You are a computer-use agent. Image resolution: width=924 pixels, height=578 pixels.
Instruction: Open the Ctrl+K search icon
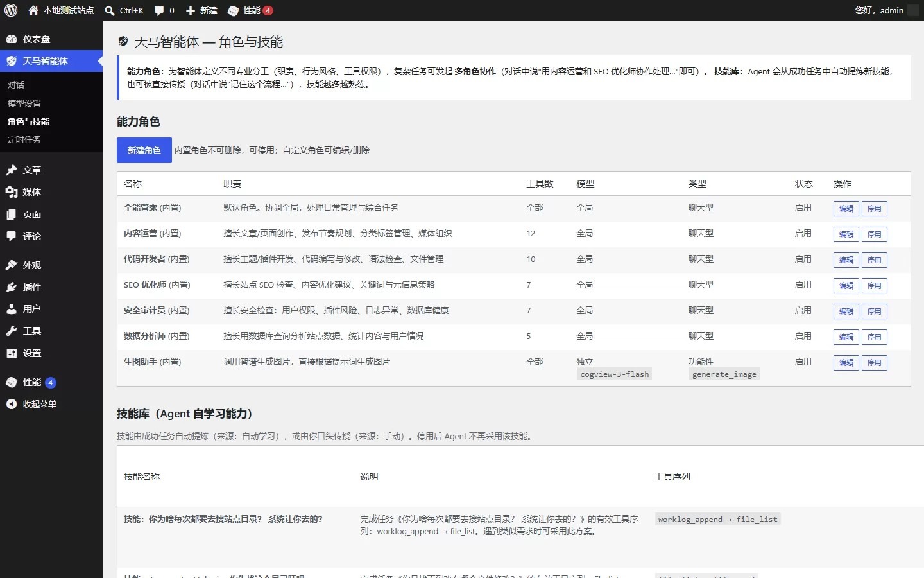coord(110,10)
